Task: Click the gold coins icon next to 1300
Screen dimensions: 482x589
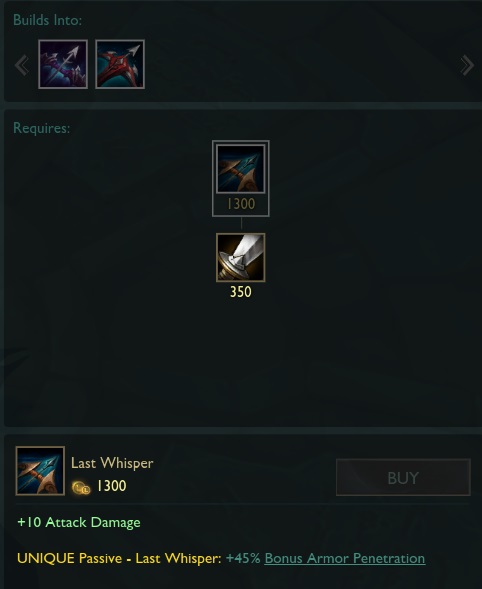Action: [x=81, y=488]
